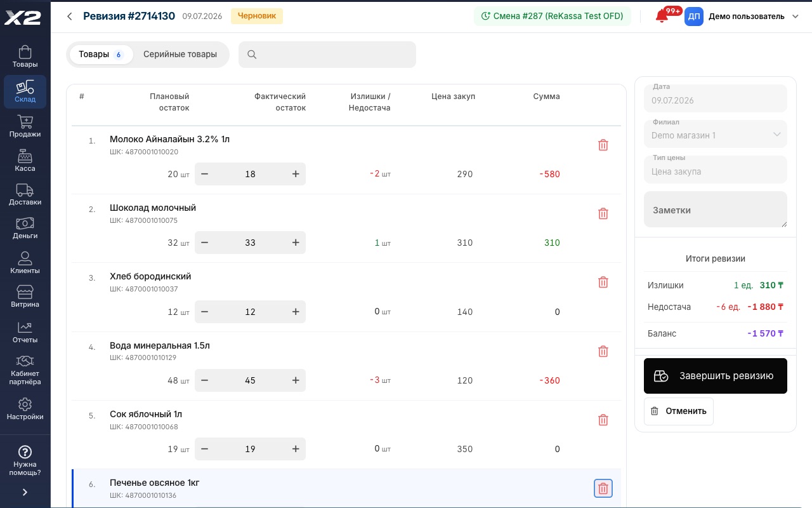Click the ДП user avatar
Image resolution: width=812 pixels, height=508 pixels.
click(694, 17)
